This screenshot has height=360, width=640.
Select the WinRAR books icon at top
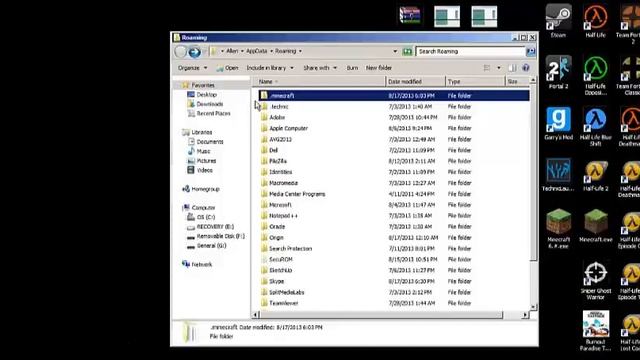[x=410, y=16]
